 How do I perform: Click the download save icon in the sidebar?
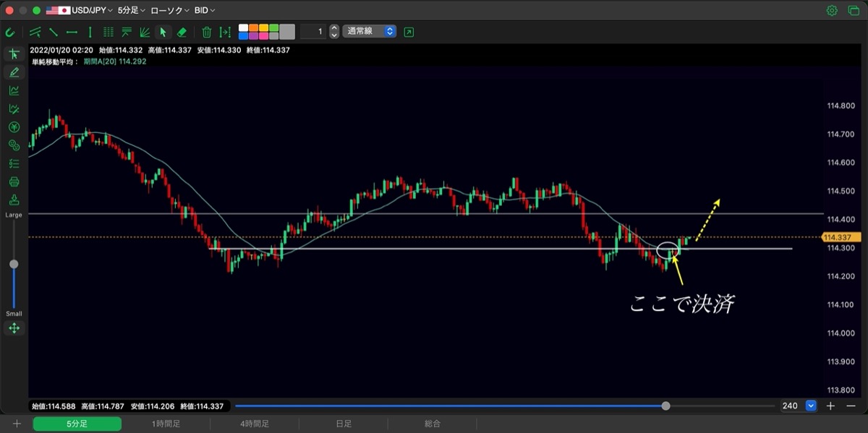[14, 200]
